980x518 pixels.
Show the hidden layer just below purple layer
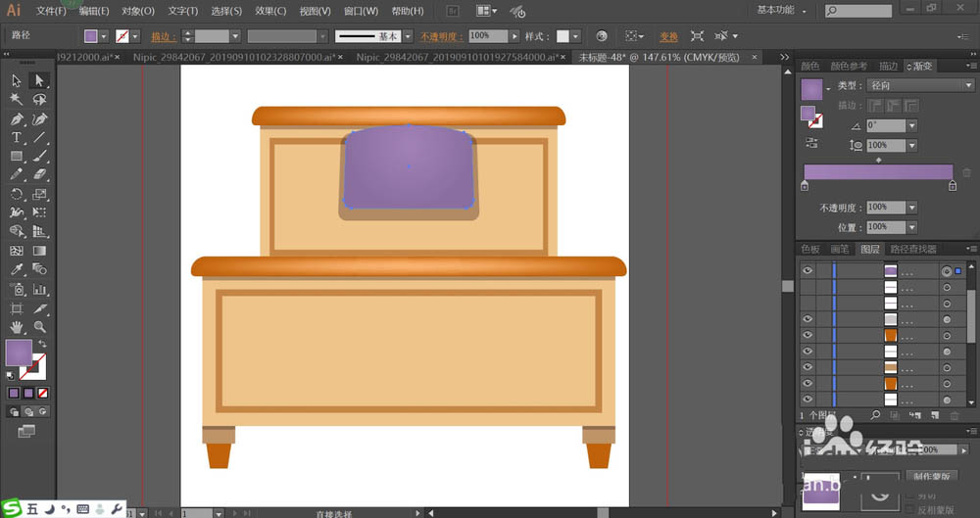tap(808, 287)
